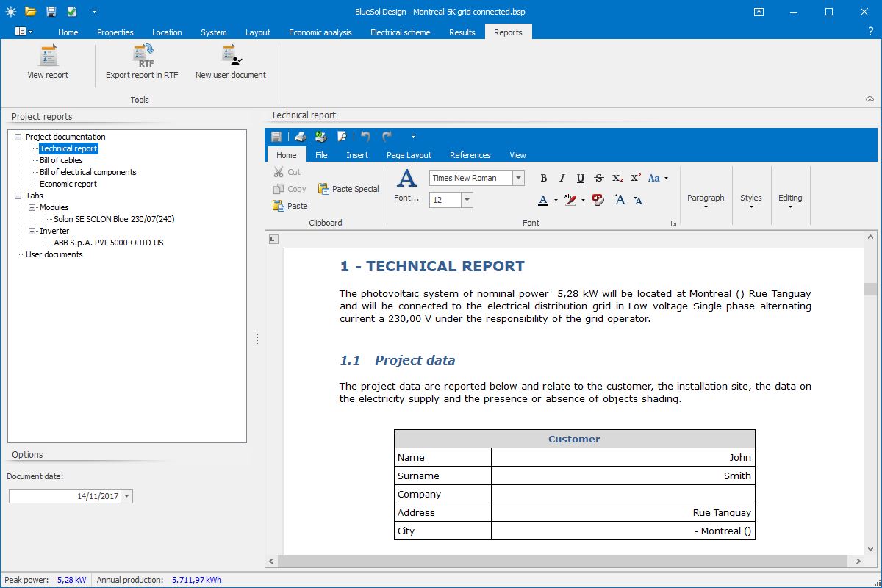882x588 pixels.
Task: Switch to the Economic analysis tab
Action: 320,32
